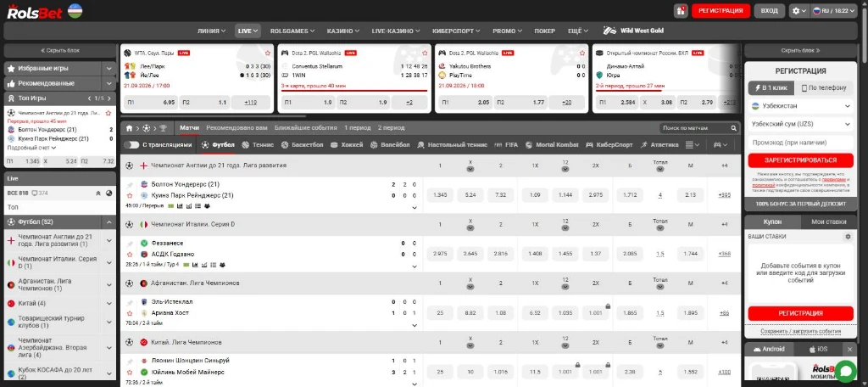Screen dimensions: 868x387
Task: Select Настольный теннис sport filter
Action: point(452,145)
